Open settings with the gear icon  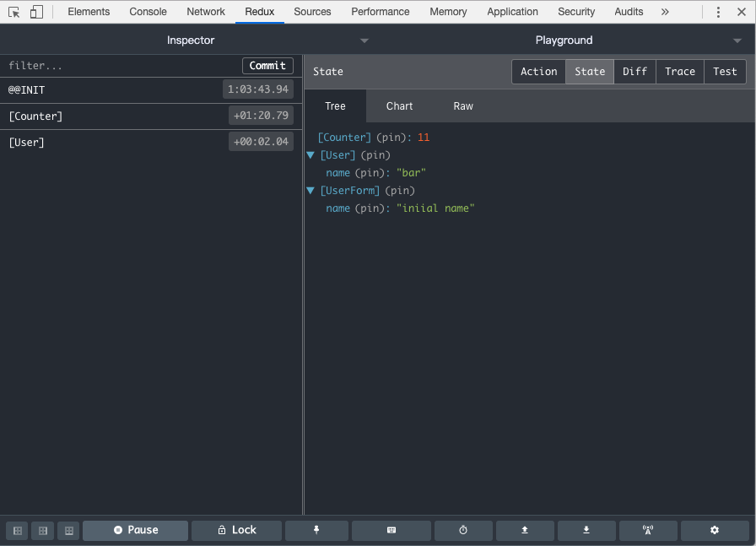(x=715, y=530)
